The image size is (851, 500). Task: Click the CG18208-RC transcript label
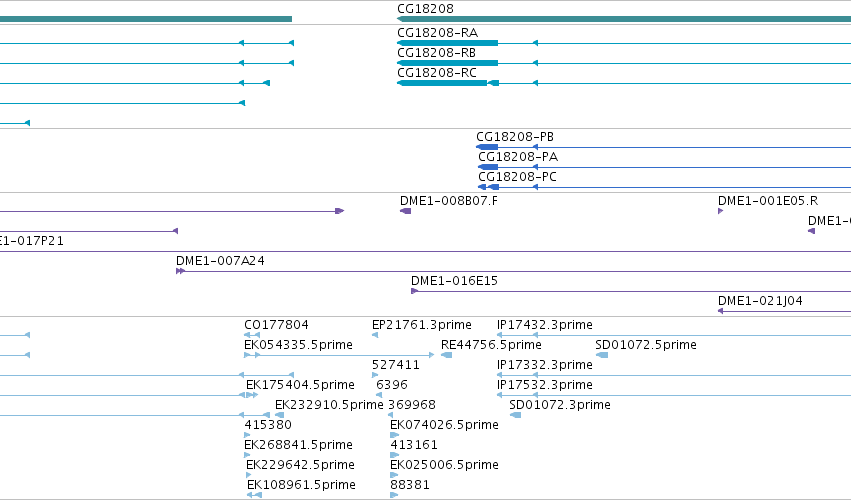pos(437,73)
